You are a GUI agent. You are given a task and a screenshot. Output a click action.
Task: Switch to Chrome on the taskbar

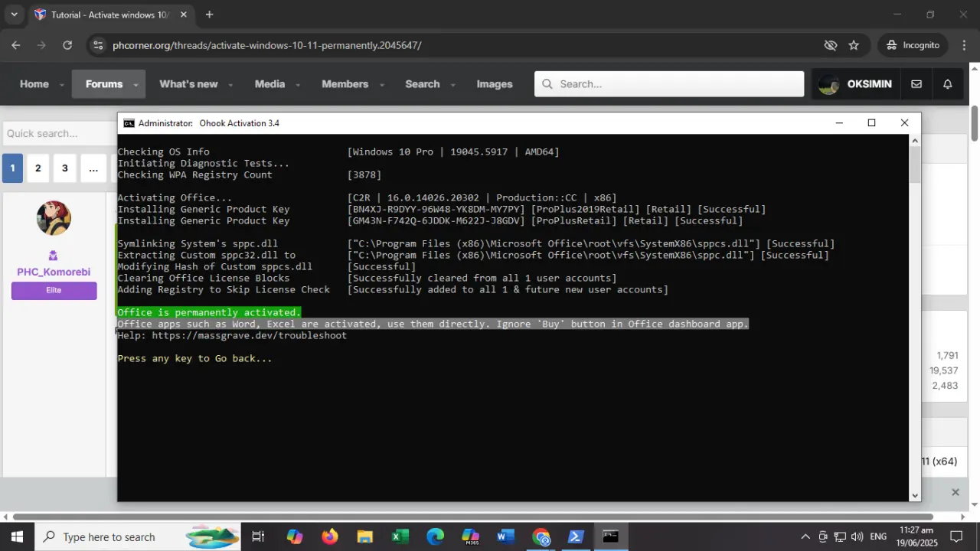pos(541,536)
